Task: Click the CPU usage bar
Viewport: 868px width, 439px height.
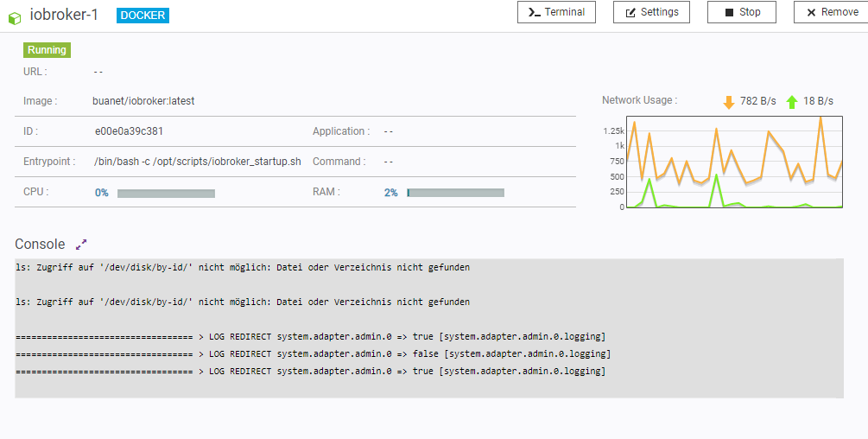Action: pyautogui.click(x=166, y=194)
